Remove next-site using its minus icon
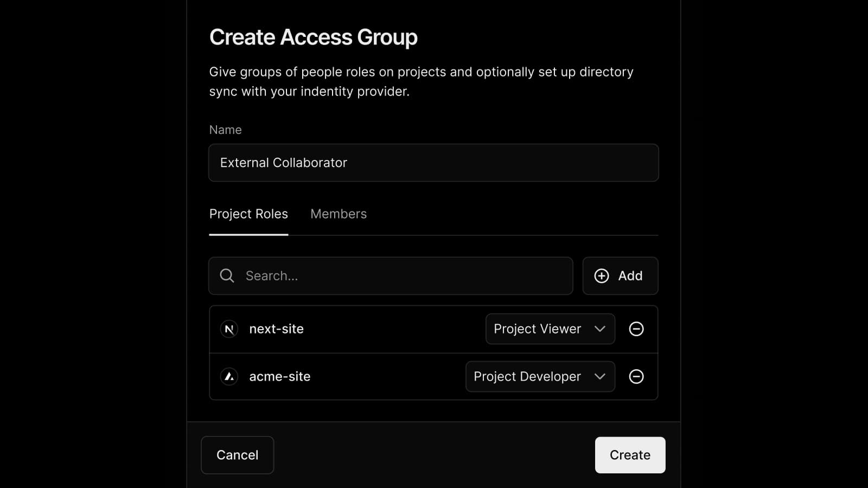This screenshot has height=488, width=868. coord(636,329)
